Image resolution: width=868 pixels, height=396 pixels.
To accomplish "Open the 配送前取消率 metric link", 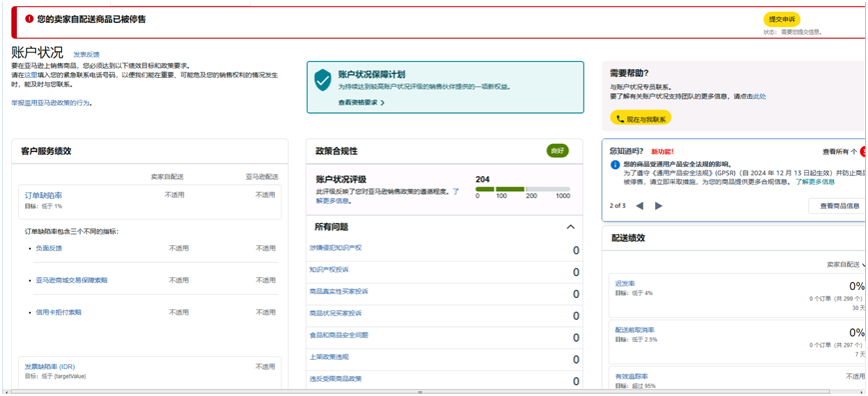I will [x=634, y=330].
